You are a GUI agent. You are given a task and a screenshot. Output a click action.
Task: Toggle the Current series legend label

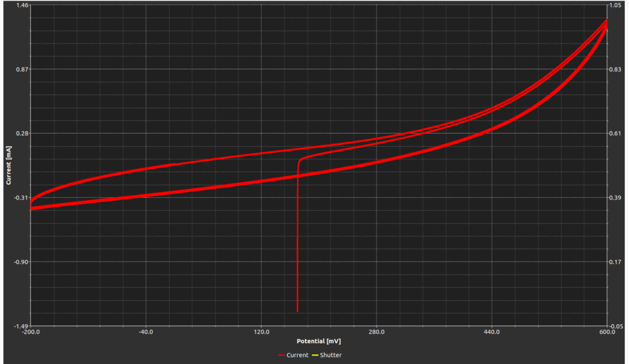pos(297,355)
